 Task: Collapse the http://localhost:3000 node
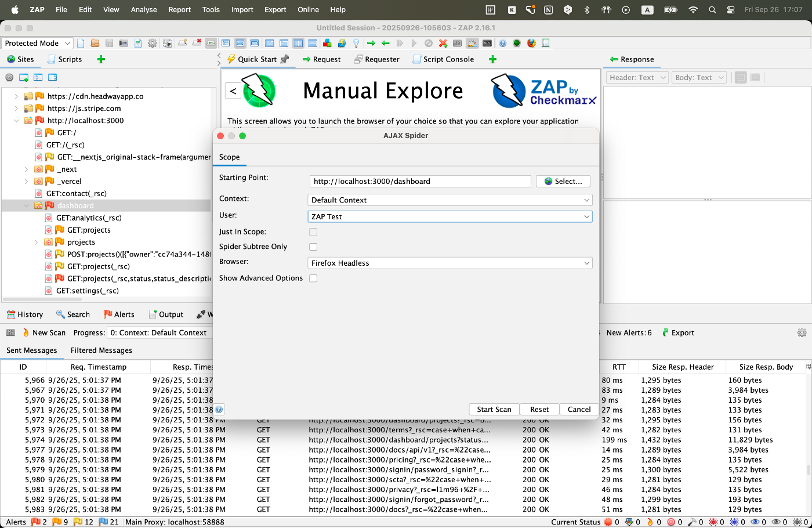coord(16,121)
